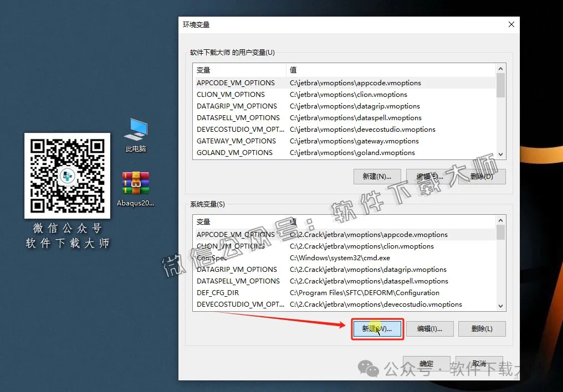The width and height of the screenshot is (563, 392).
Task: Click the 确定 button to confirm changes
Action: 426,364
